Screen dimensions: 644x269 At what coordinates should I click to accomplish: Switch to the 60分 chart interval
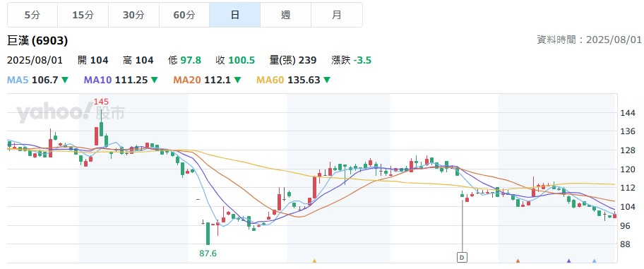(x=184, y=16)
